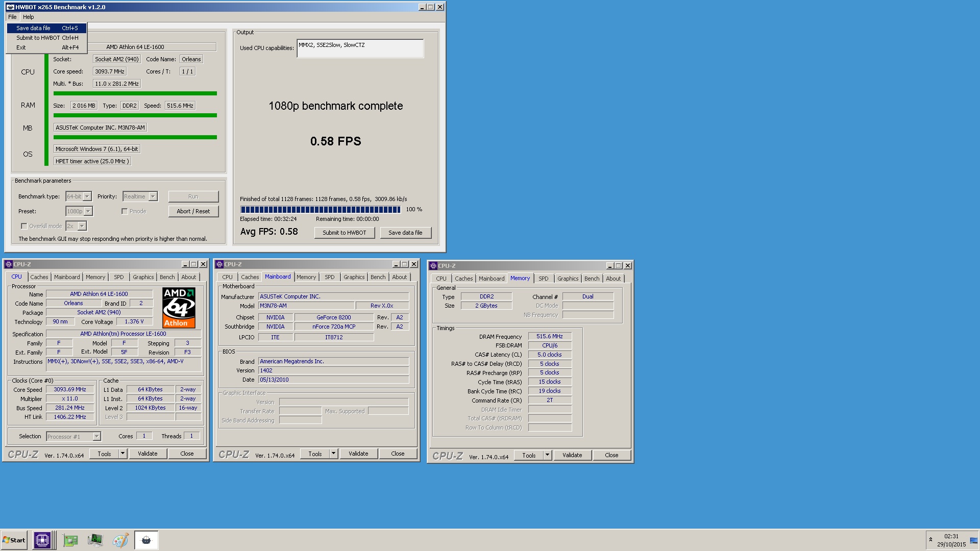The width and height of the screenshot is (980, 551).
Task: Click Validate in first CPU-Z window
Action: (x=148, y=454)
